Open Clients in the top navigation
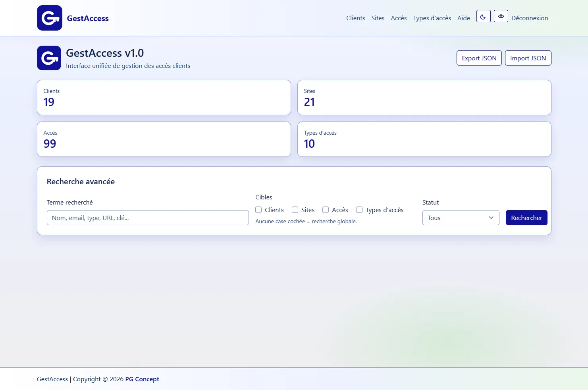Viewport: 588px width, 390px height. [355, 18]
